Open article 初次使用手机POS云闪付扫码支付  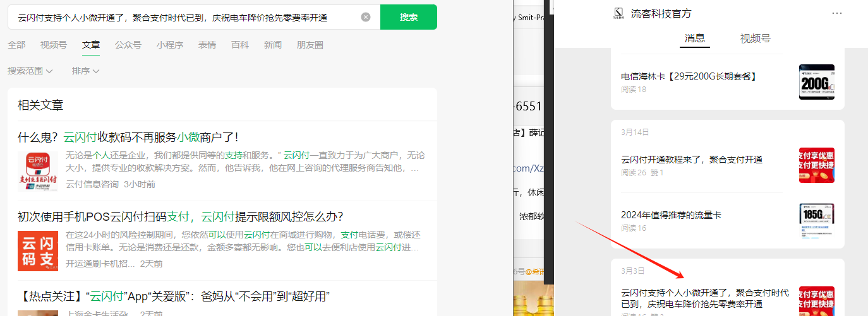point(181,217)
